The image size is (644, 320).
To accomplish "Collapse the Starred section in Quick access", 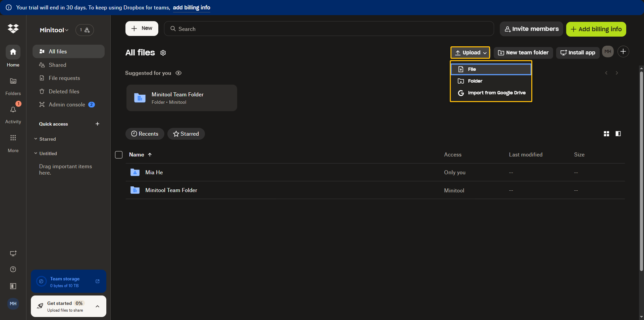I will 36,139.
